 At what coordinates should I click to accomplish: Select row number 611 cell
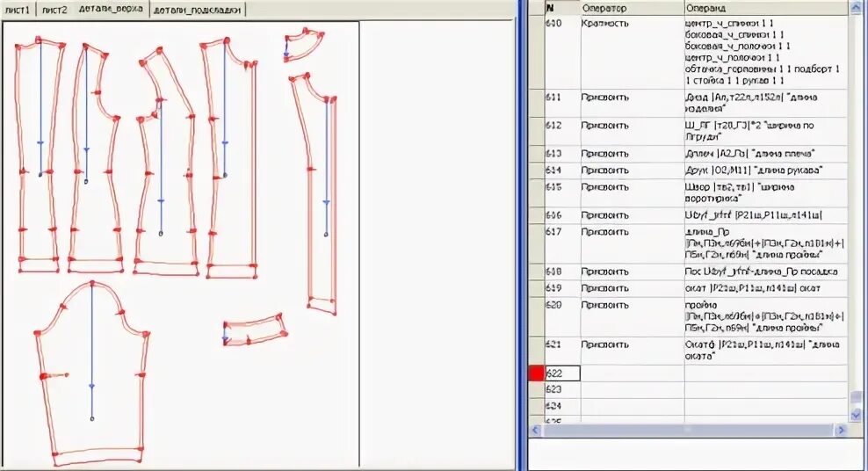(x=562, y=103)
